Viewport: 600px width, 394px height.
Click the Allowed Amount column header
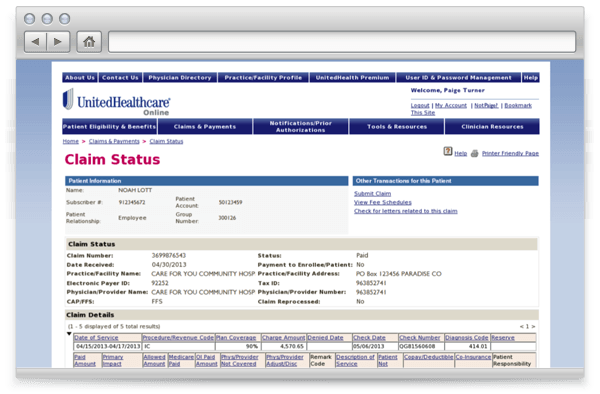(154, 360)
